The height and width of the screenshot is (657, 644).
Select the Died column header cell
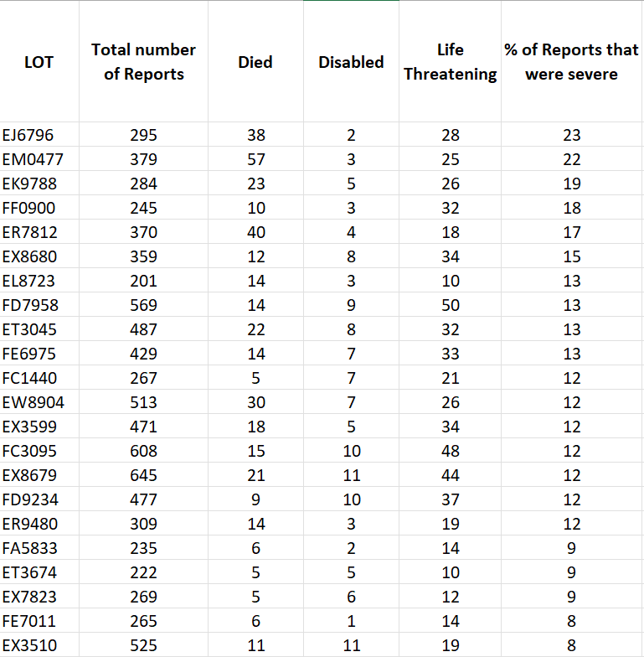pos(255,62)
